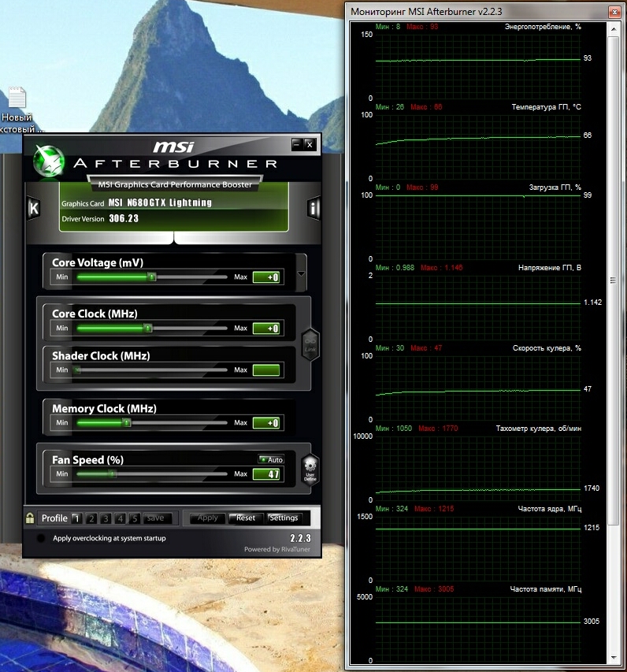
Task: Click the Fan Speed slider handle
Action: coord(113,474)
